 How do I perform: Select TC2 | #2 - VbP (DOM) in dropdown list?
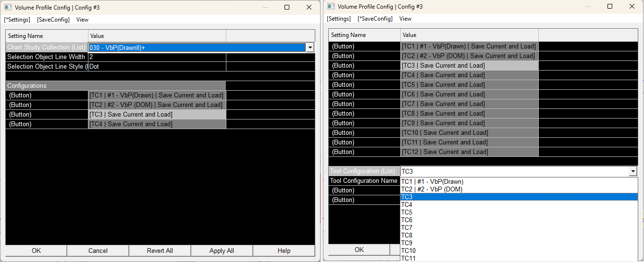[x=519, y=190]
